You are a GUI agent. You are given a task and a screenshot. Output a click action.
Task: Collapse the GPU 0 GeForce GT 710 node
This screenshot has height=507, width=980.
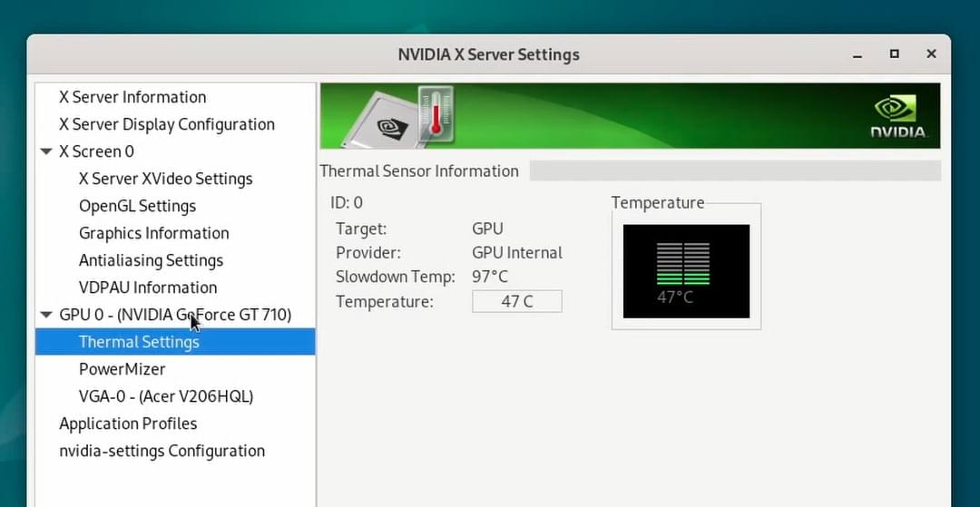pyautogui.click(x=46, y=315)
